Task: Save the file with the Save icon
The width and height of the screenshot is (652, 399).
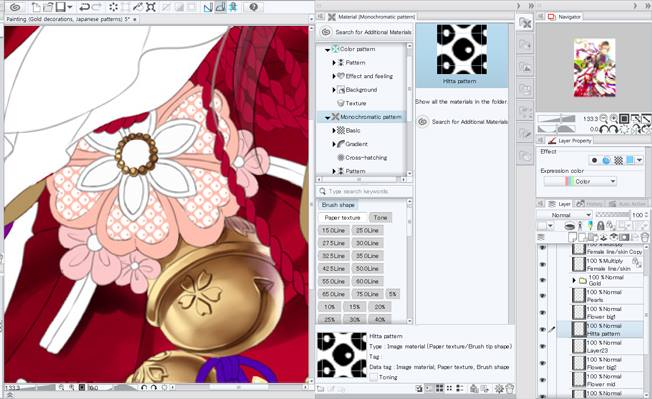Action: (x=61, y=7)
